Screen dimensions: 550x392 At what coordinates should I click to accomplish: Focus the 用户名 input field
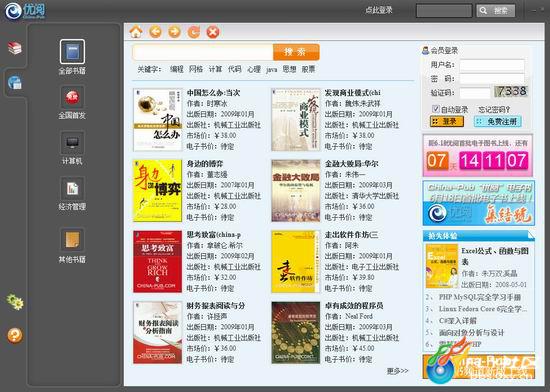click(x=492, y=65)
